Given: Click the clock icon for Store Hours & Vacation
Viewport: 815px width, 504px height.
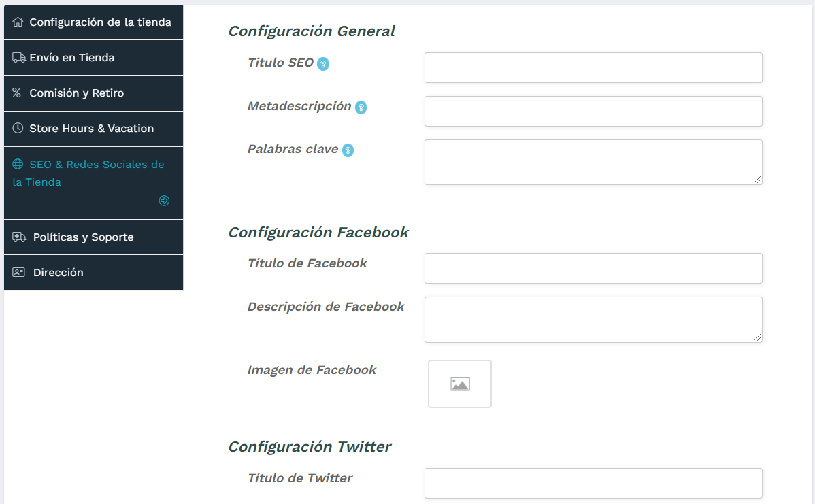Looking at the screenshot, I should 16,128.
